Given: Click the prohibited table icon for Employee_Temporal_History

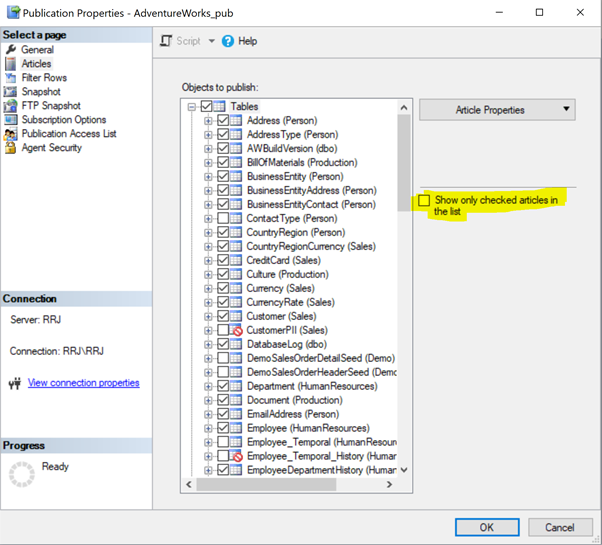Looking at the screenshot, I should [x=236, y=456].
